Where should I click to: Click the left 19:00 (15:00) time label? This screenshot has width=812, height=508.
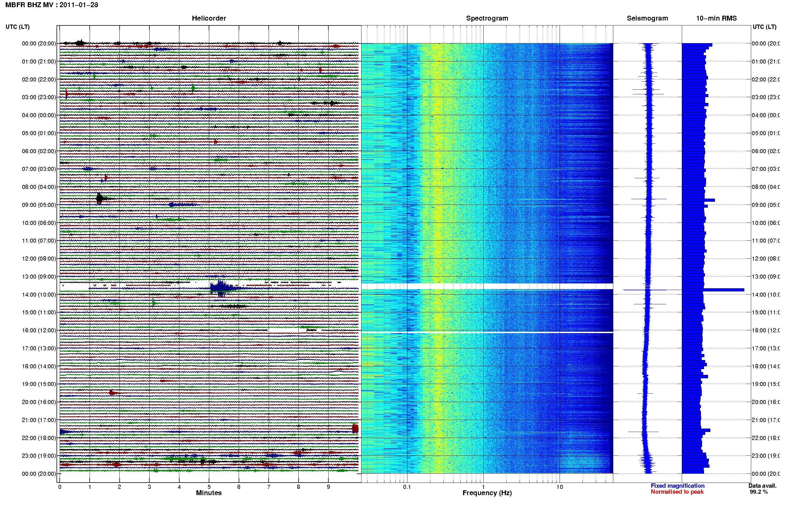pyautogui.click(x=39, y=384)
